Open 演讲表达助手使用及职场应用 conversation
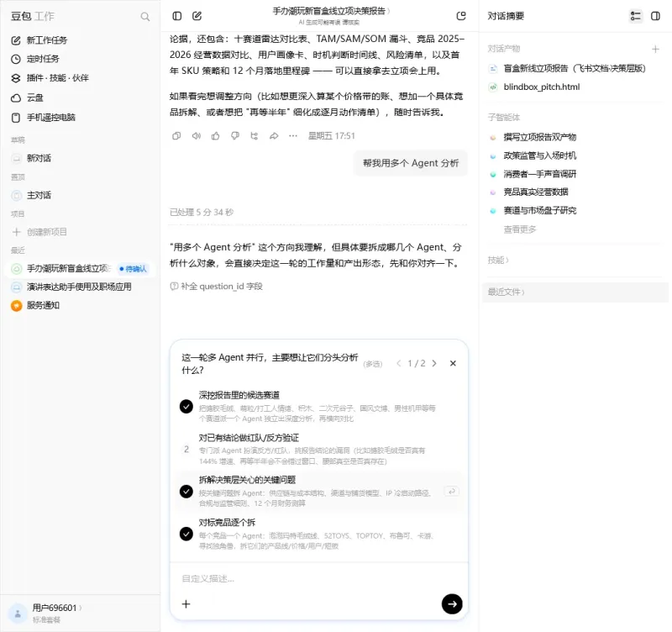 coord(79,287)
